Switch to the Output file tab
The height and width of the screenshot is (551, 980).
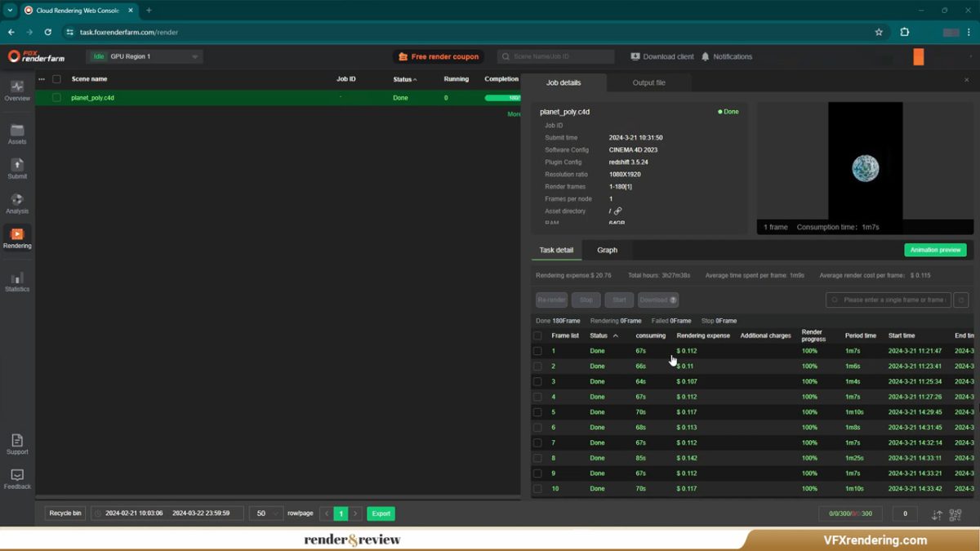click(648, 82)
